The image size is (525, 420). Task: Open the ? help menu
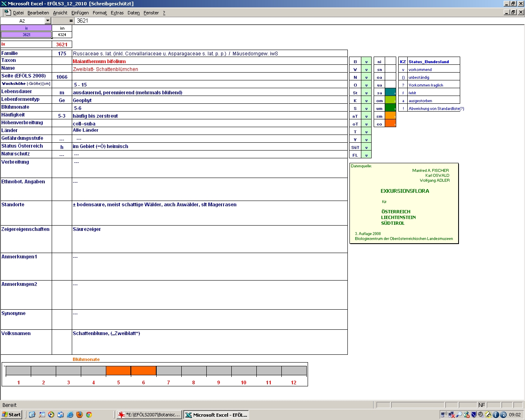[164, 13]
